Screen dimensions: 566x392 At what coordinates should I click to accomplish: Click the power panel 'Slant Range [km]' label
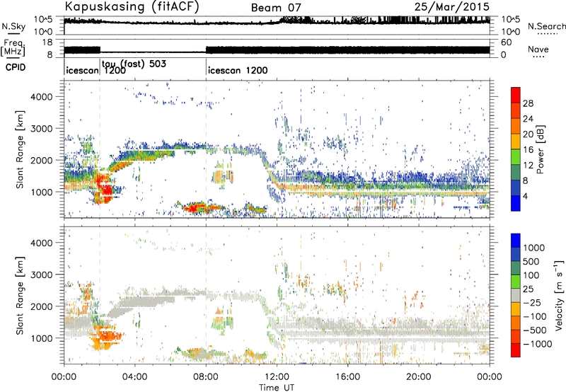[20, 150]
